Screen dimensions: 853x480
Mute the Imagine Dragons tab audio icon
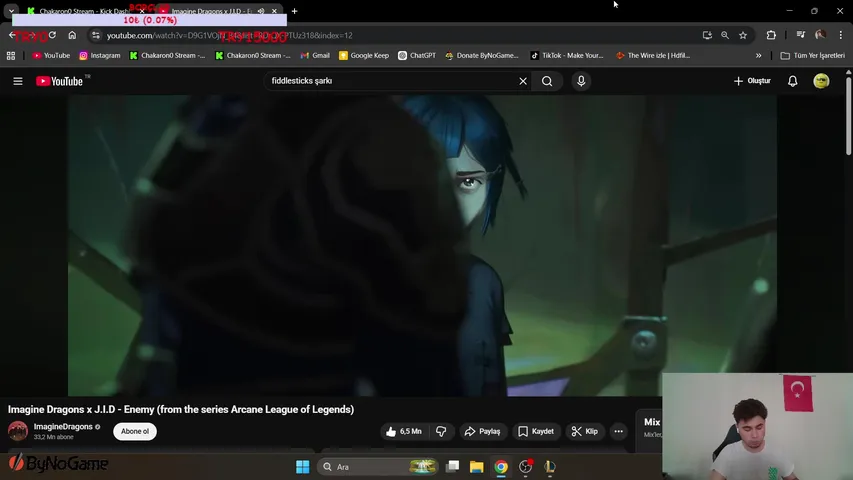point(261,11)
